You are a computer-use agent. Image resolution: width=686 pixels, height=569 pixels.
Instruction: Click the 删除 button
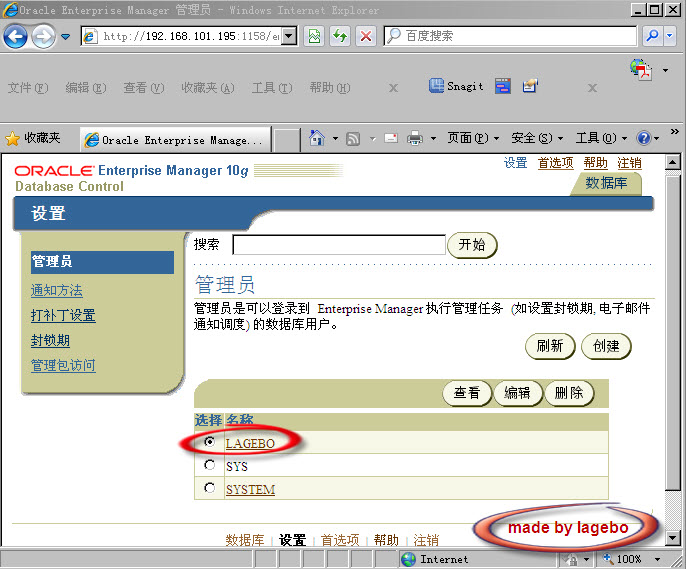(x=569, y=393)
